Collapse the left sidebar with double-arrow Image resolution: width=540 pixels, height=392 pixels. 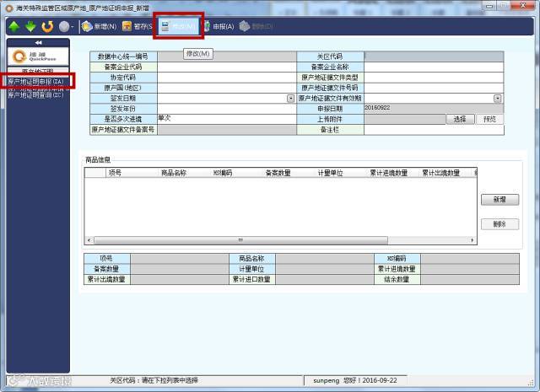click(x=38, y=43)
